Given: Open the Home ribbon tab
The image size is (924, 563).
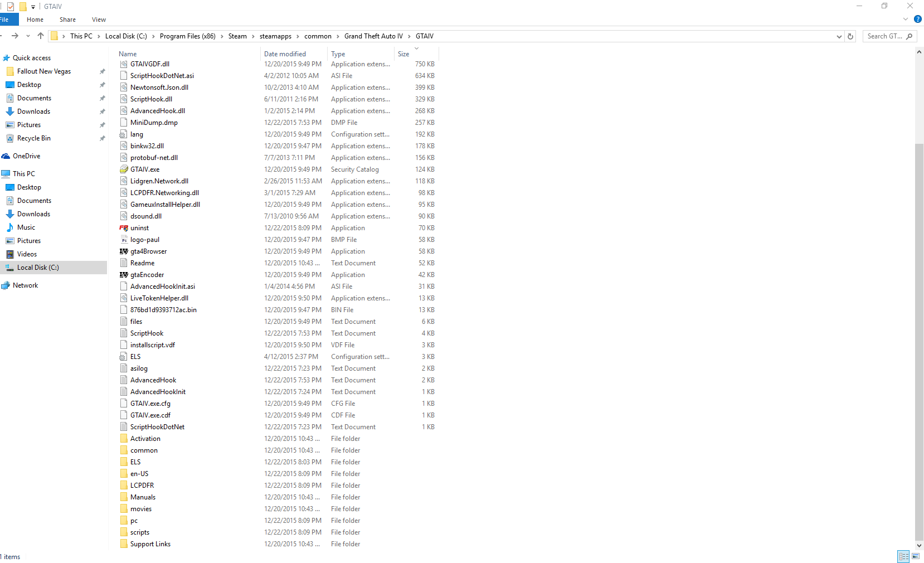Looking at the screenshot, I should [x=35, y=20].
